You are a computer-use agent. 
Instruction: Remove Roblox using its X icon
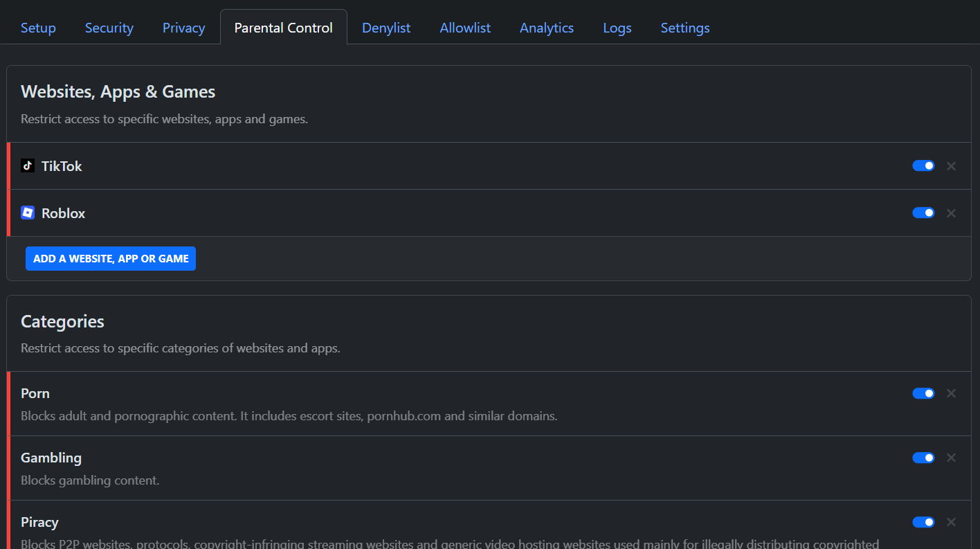click(951, 213)
